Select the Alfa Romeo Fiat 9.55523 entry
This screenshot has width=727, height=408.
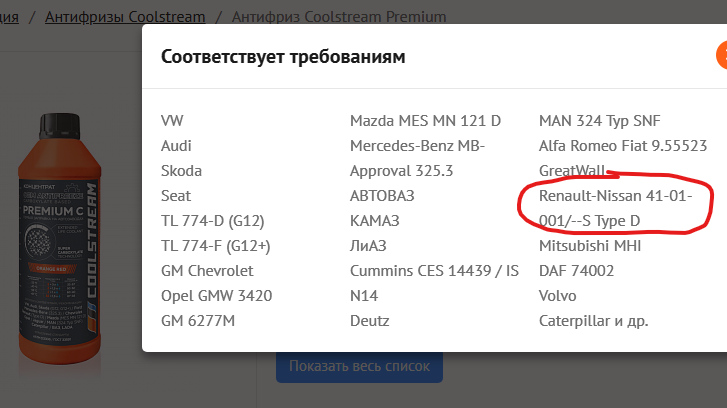coord(623,146)
